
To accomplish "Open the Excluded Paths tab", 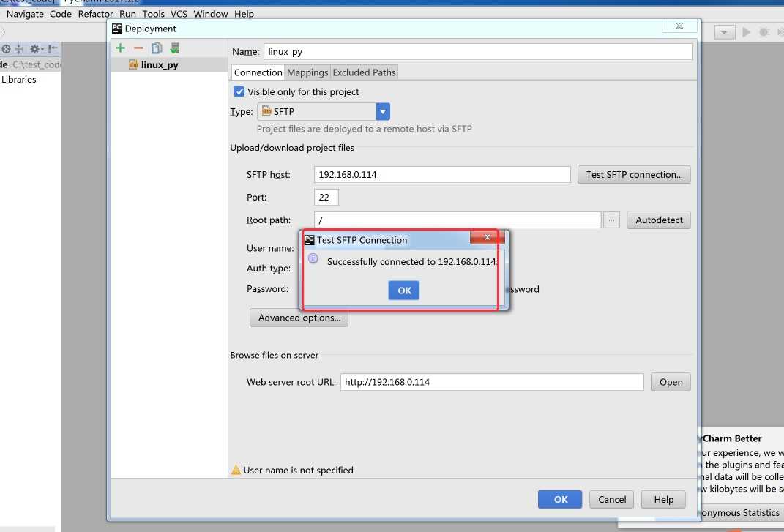I will 364,72.
